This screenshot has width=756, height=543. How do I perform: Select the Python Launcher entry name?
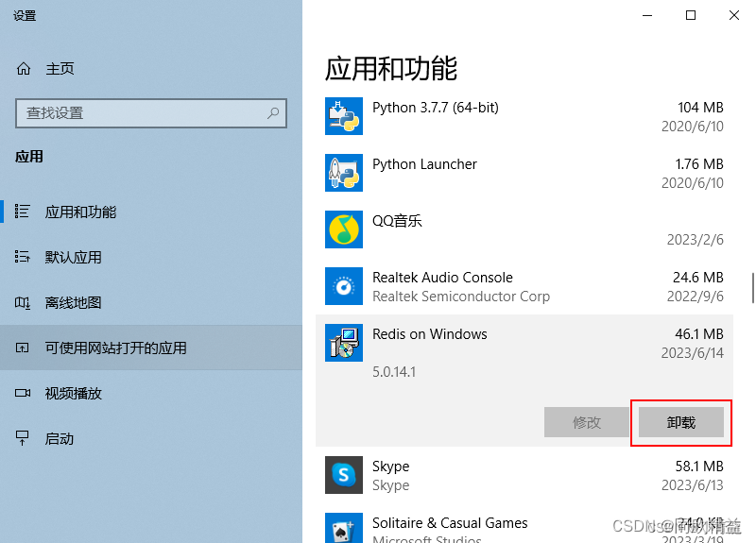[x=424, y=164]
